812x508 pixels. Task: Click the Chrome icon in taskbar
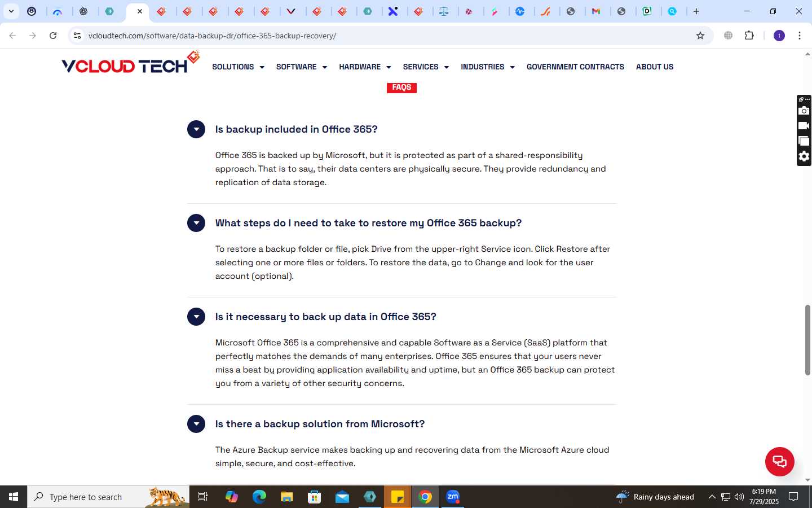426,497
